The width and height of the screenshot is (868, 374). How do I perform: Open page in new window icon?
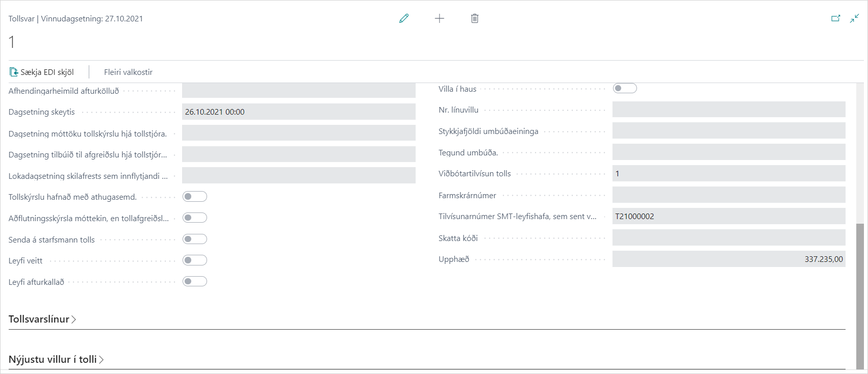(x=835, y=19)
